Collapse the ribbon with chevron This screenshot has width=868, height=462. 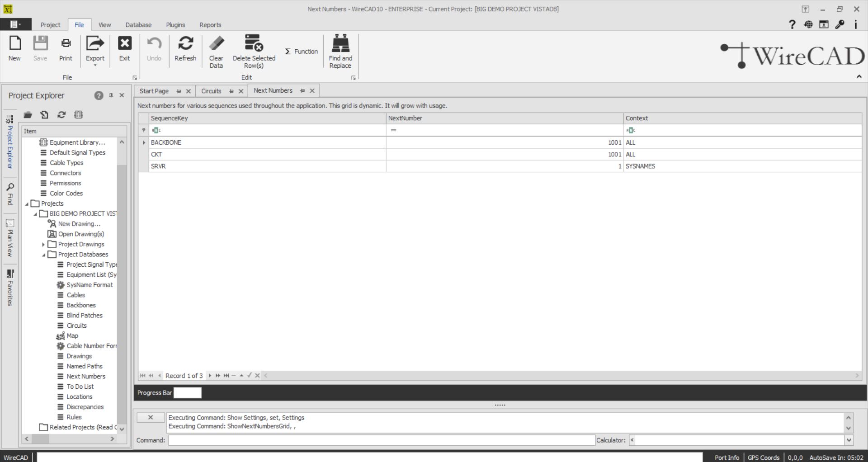coord(859,77)
